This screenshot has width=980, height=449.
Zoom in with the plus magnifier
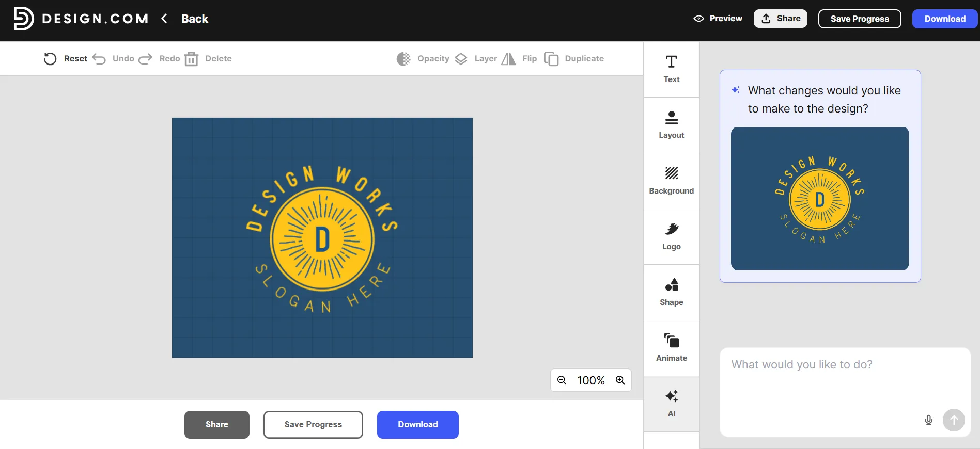pos(620,380)
